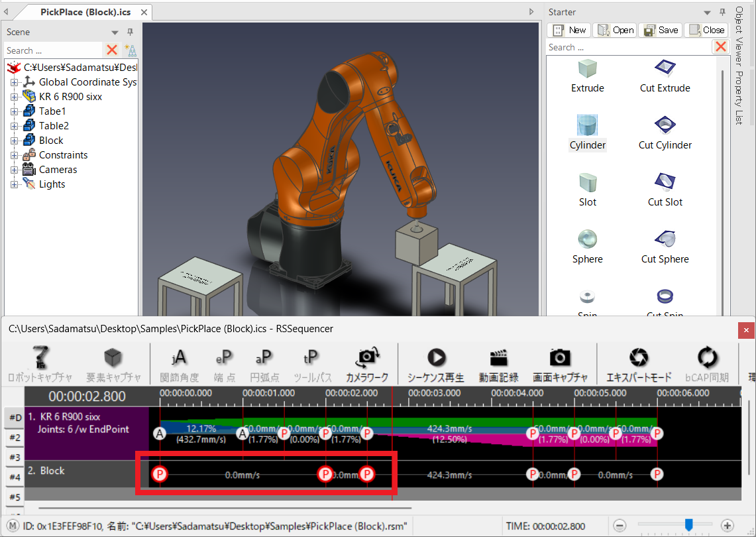Expand the Block tree node

click(x=14, y=141)
